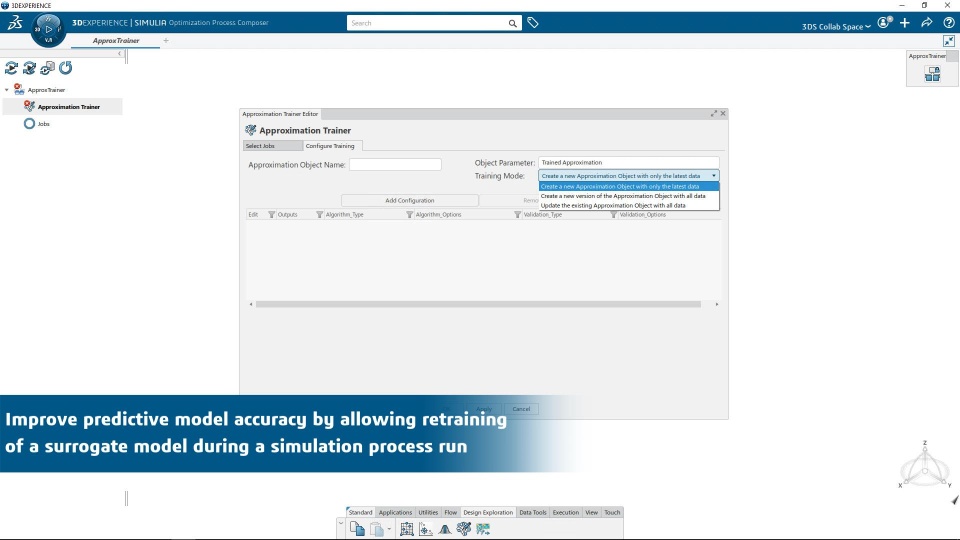Screen dimensions: 960x540
Task: Choose Update the existing Approximation Object with all data
Action: (629, 206)
